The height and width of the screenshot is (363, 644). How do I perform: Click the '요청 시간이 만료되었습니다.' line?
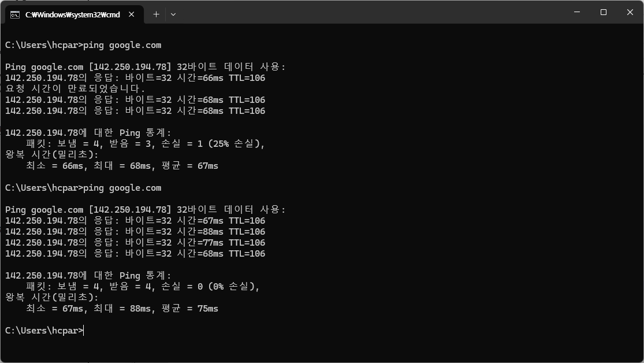pos(75,89)
